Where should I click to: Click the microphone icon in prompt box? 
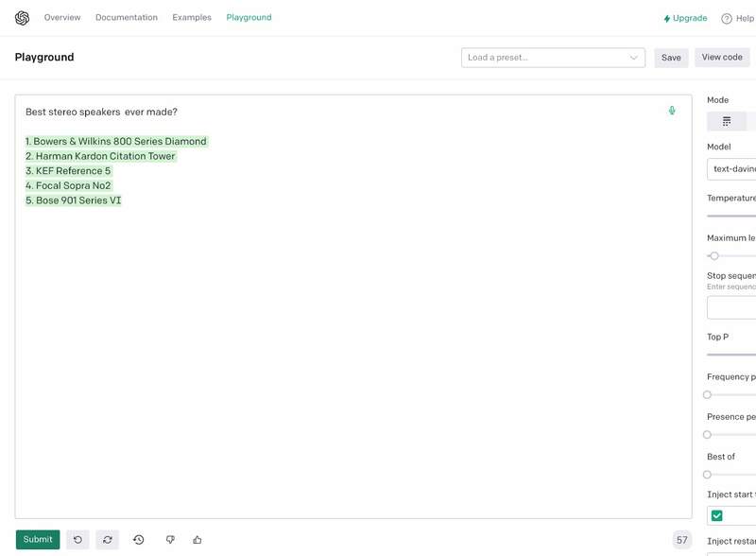(672, 111)
